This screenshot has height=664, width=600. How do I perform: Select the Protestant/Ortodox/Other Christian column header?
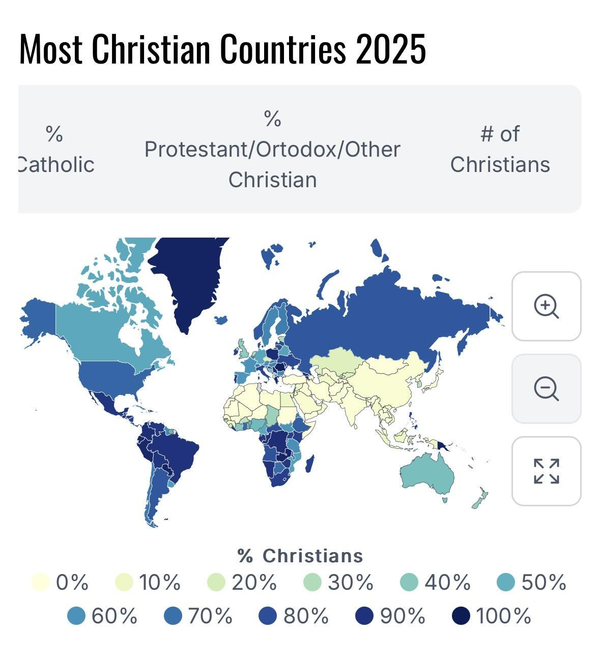(x=272, y=149)
